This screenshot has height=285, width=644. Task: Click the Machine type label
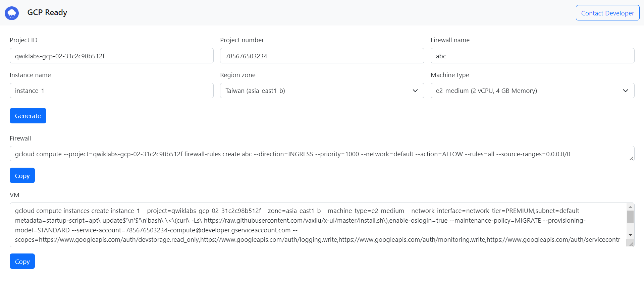(450, 75)
